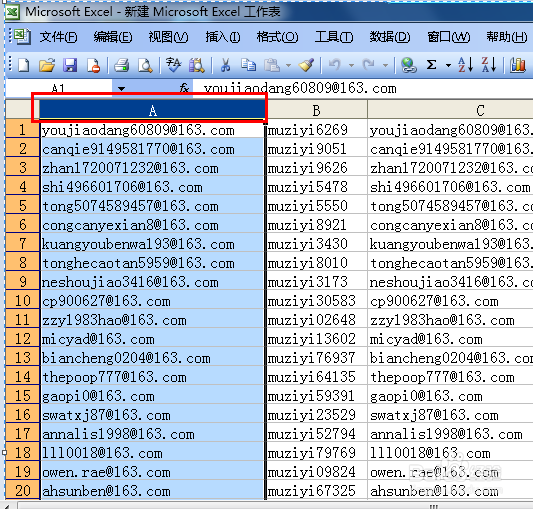This screenshot has width=533, height=509.
Task: Select cell C16 swatxj87@163.com
Action: coord(450,414)
